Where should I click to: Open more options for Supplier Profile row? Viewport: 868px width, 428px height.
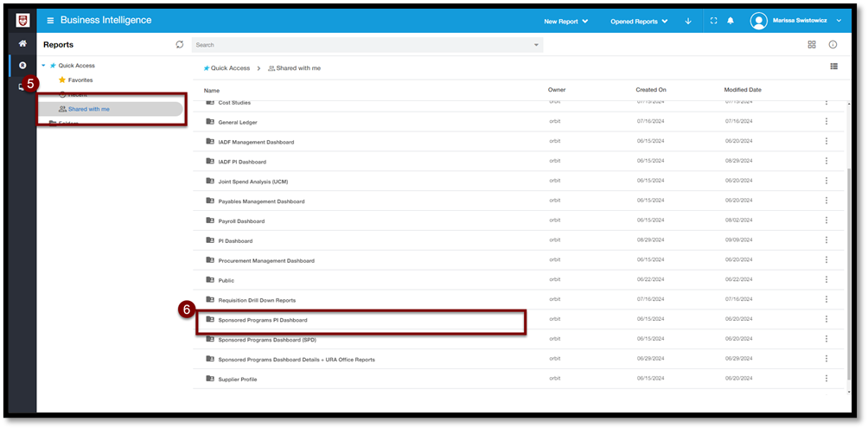[827, 378]
